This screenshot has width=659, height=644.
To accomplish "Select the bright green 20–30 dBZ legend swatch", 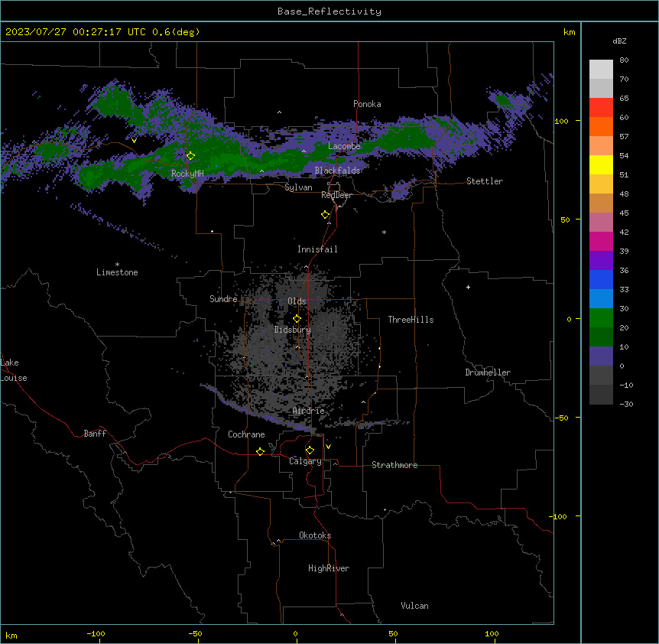I will [601, 318].
